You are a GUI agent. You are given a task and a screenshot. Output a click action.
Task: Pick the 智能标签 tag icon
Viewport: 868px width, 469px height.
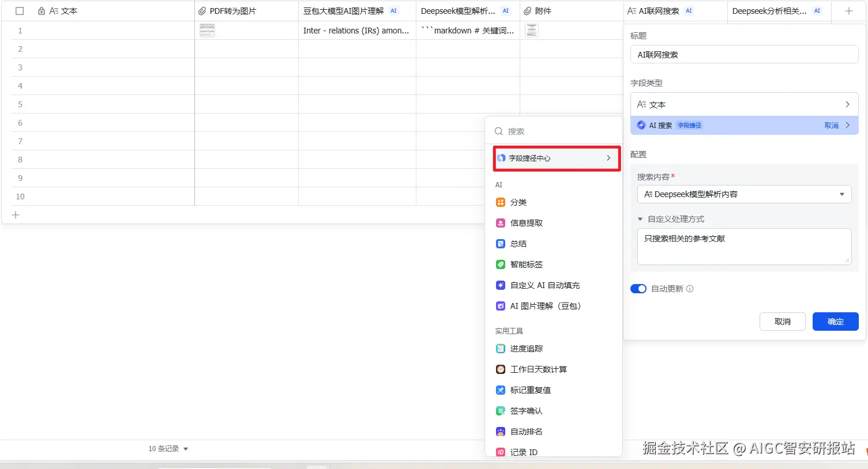pyautogui.click(x=501, y=264)
